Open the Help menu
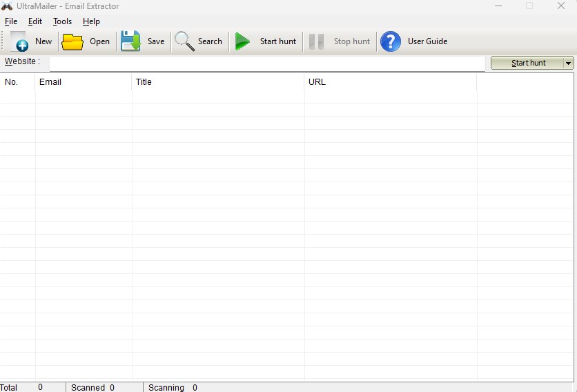Screen dimensions: 577x392 click(91, 21)
